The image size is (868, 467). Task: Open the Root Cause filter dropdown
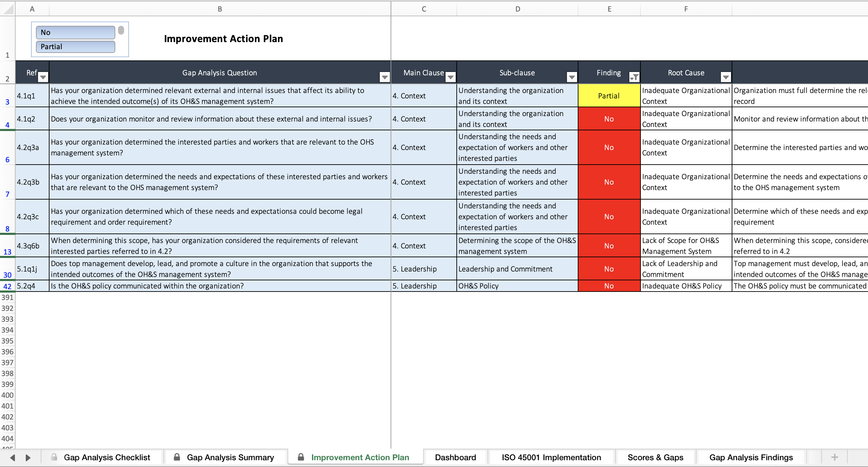click(x=726, y=77)
